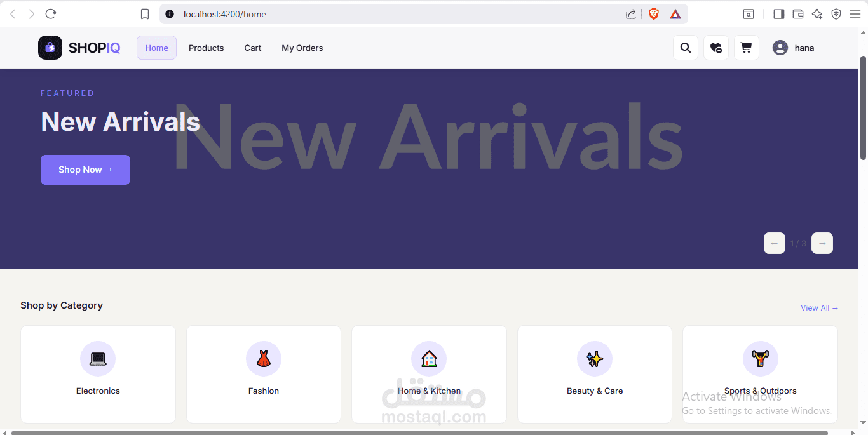Viewport: 868px width, 435px height.
Task: Select the Fashion dress category icon
Action: point(264,358)
